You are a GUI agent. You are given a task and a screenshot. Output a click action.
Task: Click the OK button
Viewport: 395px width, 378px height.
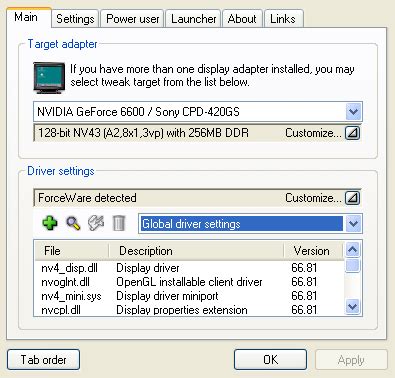coord(270,360)
